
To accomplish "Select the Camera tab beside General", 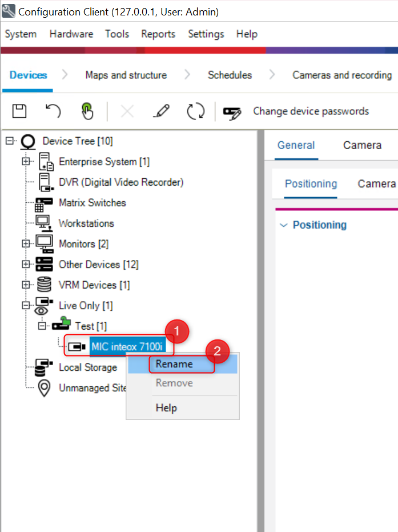I will coord(362,145).
